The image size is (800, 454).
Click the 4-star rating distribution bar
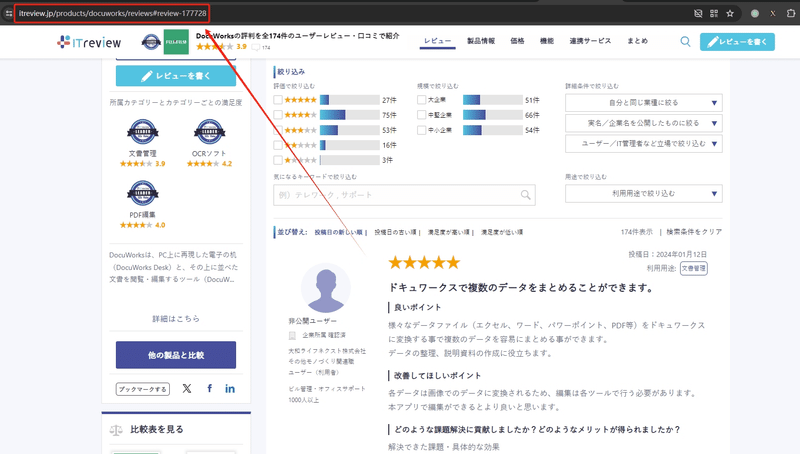(x=349, y=115)
